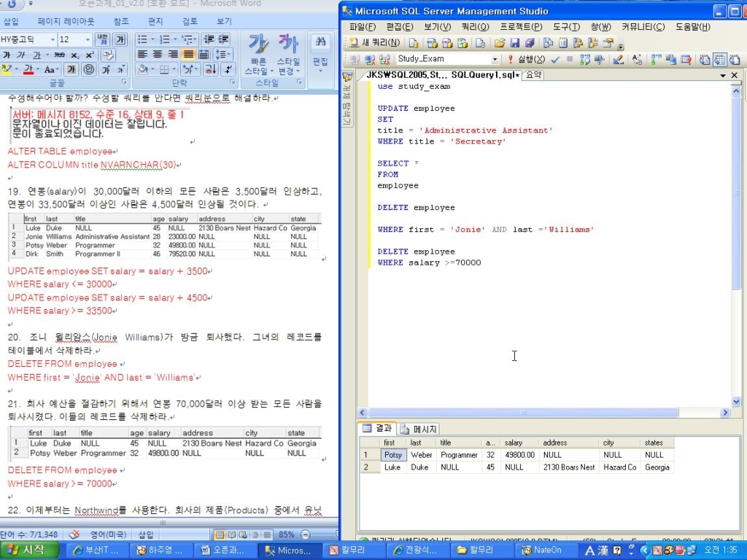747x560 pixels.
Task: Click the multilevel list icon in Word
Action: click(x=188, y=39)
